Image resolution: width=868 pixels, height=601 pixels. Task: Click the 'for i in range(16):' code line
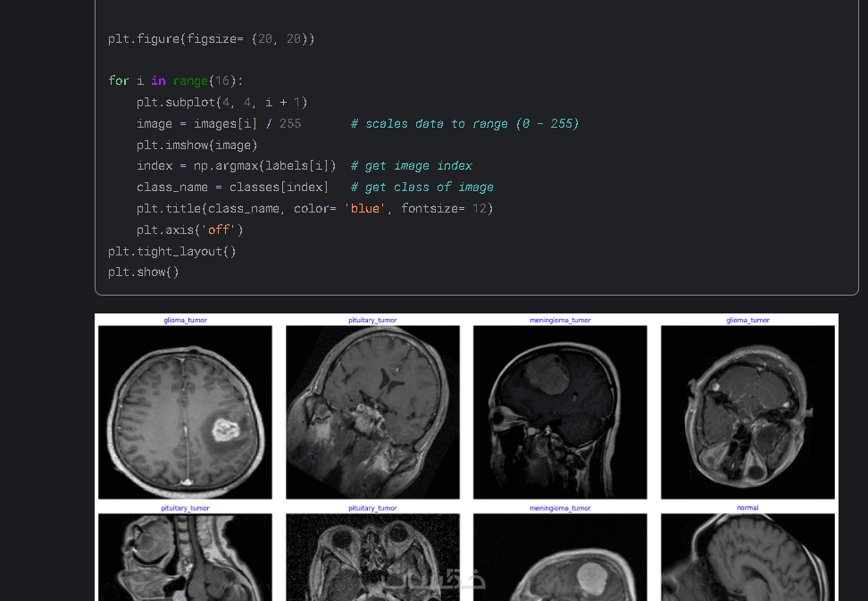click(176, 80)
